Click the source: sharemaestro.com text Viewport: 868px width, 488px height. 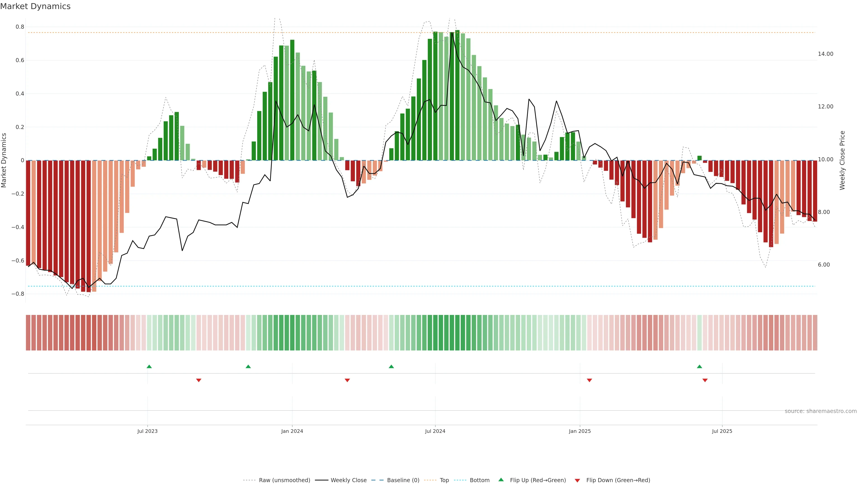click(821, 411)
